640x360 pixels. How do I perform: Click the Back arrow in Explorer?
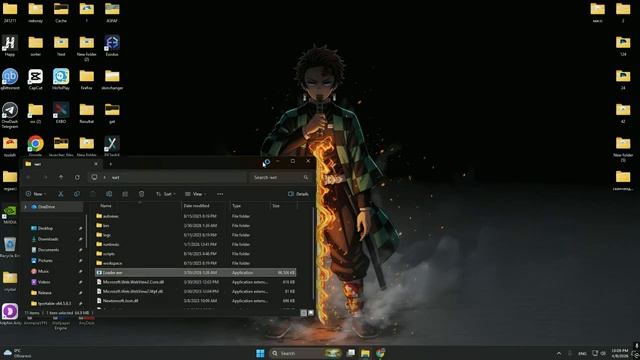pyautogui.click(x=28, y=177)
